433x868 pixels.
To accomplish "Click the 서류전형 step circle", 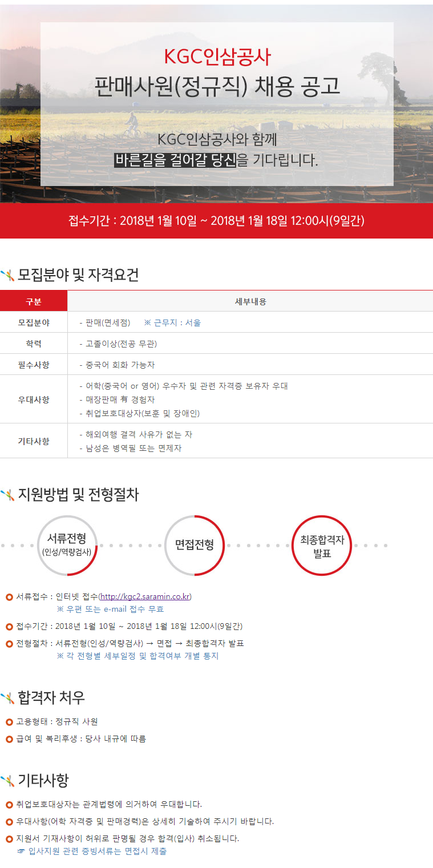I will coord(66,545).
